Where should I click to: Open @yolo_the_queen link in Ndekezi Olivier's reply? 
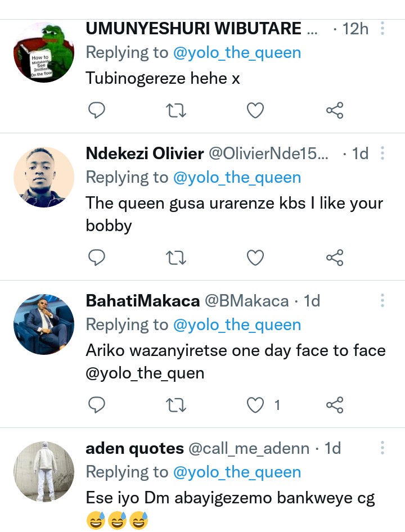click(x=237, y=178)
